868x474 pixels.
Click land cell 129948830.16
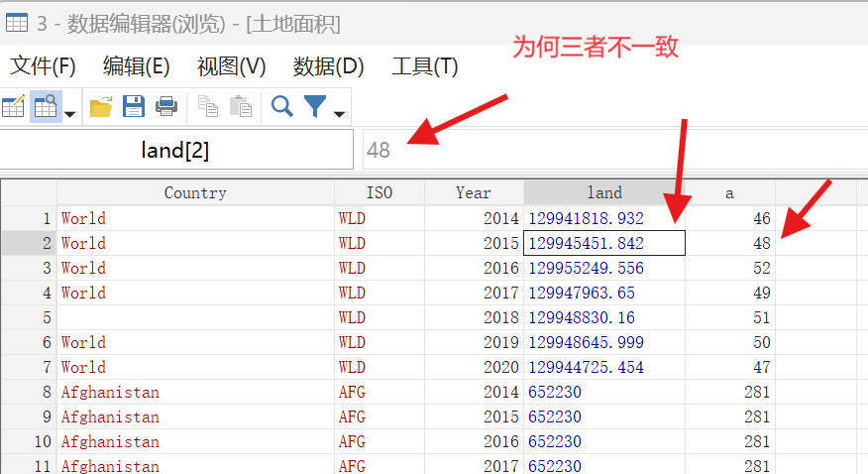pos(604,317)
